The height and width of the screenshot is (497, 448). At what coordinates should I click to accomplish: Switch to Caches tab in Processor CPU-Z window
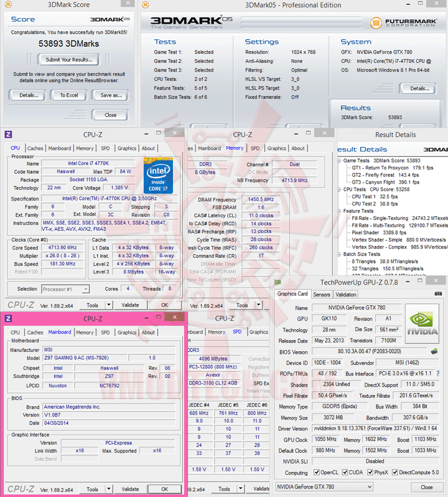click(x=35, y=148)
